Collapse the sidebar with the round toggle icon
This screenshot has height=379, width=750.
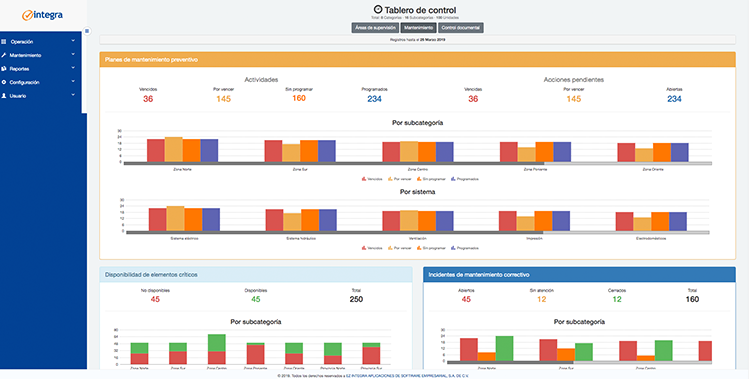coord(87,31)
